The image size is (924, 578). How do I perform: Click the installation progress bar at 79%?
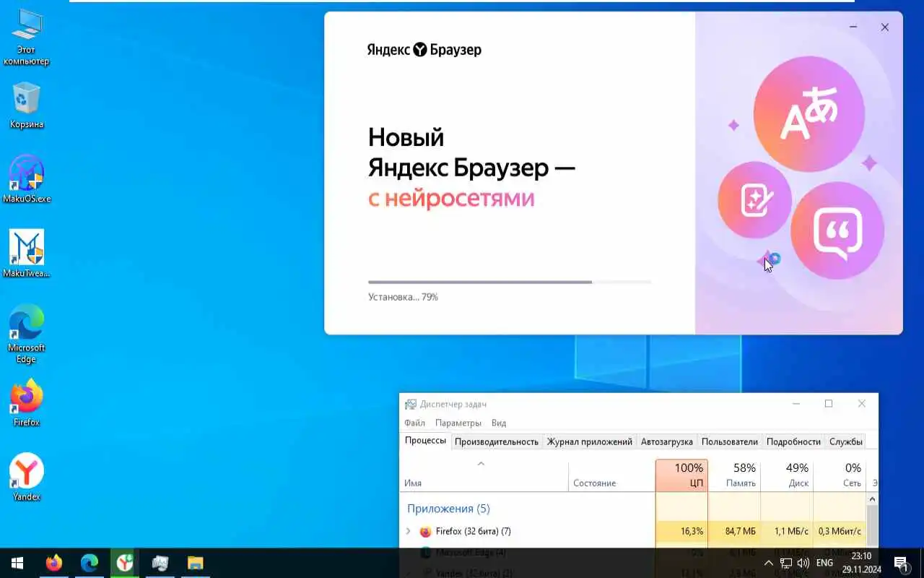(510, 282)
